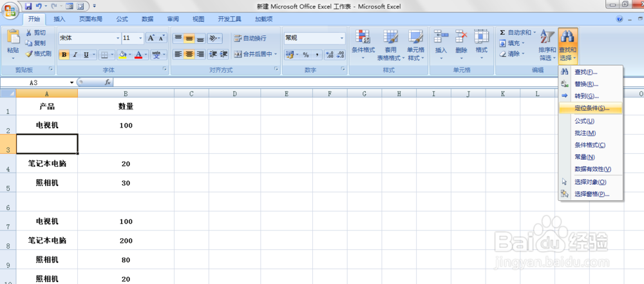
Task: Align text left
Action: (178, 54)
